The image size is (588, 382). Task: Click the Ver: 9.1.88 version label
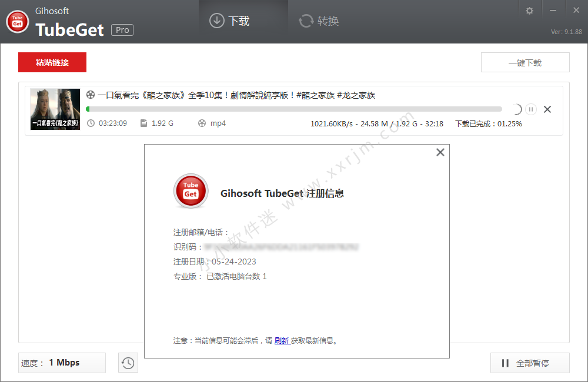pyautogui.click(x=566, y=32)
